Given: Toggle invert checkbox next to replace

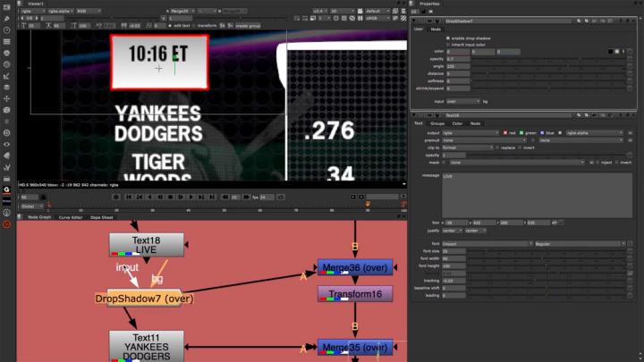Looking at the screenshot, I should [520, 147].
